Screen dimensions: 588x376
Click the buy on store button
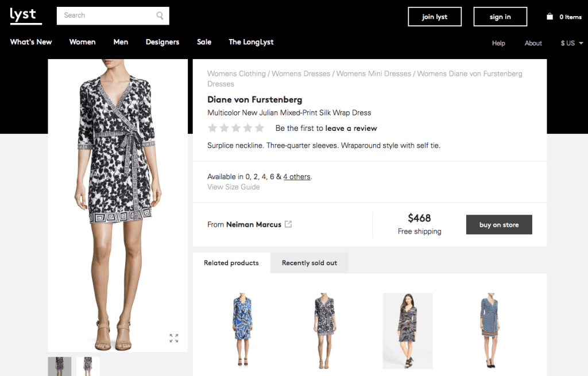coord(499,225)
